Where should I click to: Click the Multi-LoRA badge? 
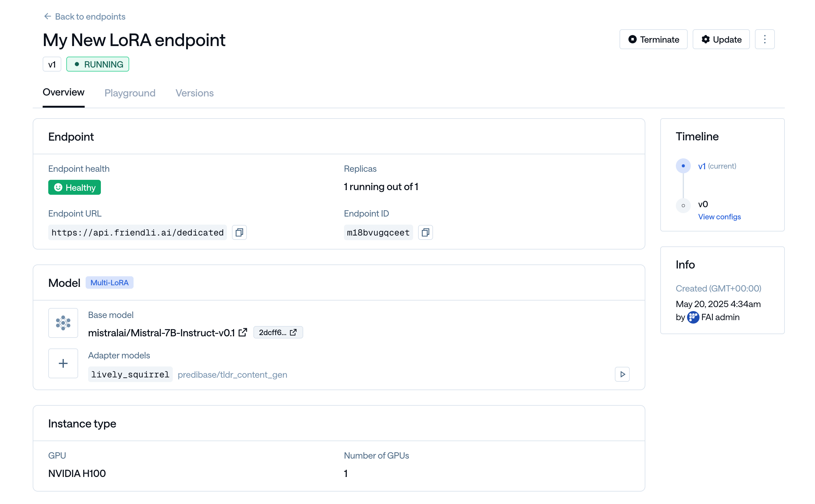(x=109, y=283)
